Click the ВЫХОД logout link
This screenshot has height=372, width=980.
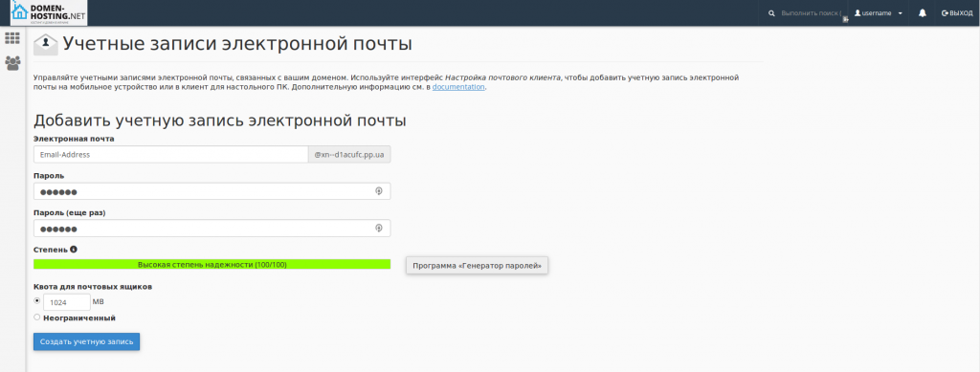(957, 13)
